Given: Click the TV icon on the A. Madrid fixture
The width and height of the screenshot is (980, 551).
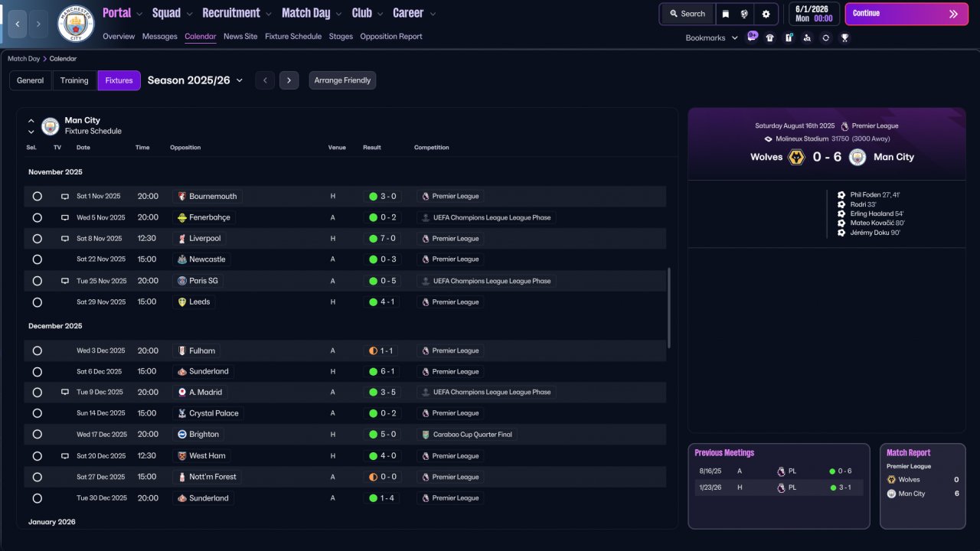Looking at the screenshot, I should pos(65,392).
